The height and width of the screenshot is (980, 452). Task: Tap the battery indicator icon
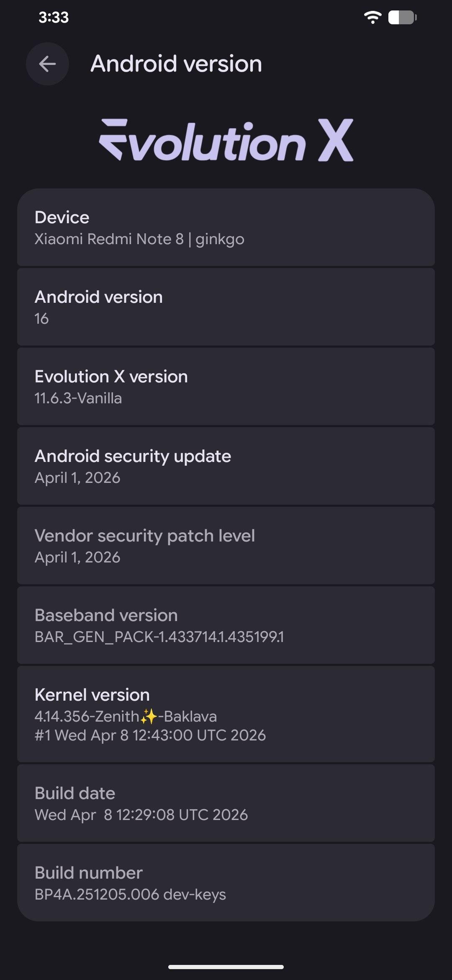pyautogui.click(x=402, y=18)
